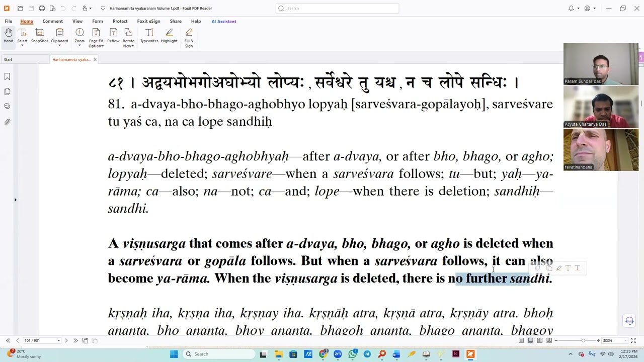Open the taskbar volume control
Viewport: 644px width, 362px height.
point(611,354)
